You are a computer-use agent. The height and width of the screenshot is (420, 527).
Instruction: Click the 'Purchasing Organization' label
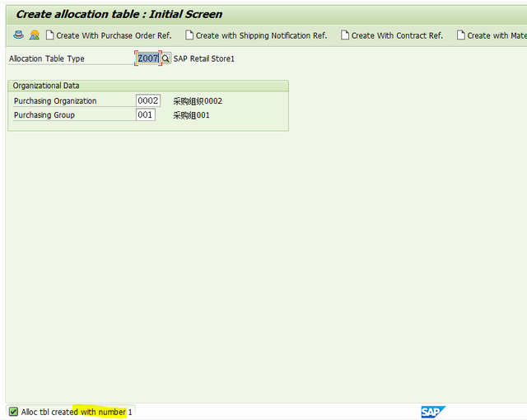[55, 100]
